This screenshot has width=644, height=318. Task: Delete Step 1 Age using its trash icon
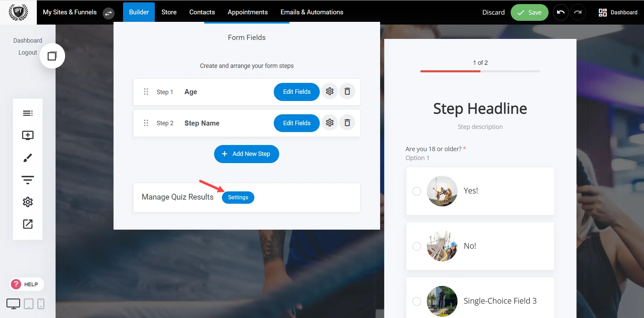pyautogui.click(x=347, y=91)
